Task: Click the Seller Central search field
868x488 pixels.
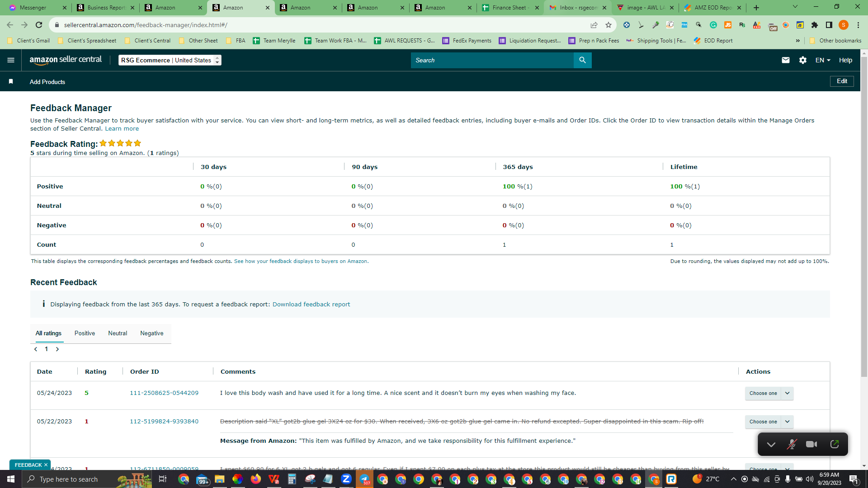Action: (x=492, y=60)
